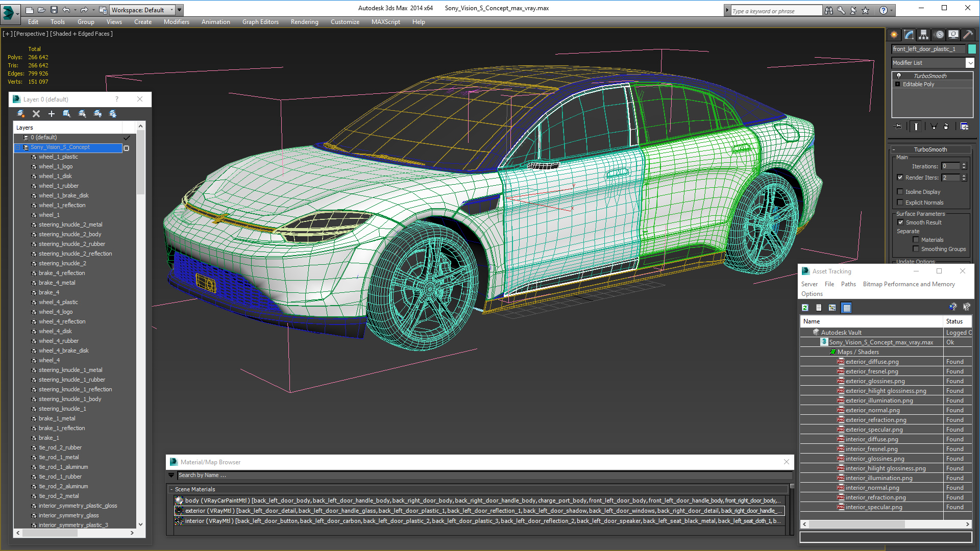Click the Favorites star icon

tap(866, 10)
